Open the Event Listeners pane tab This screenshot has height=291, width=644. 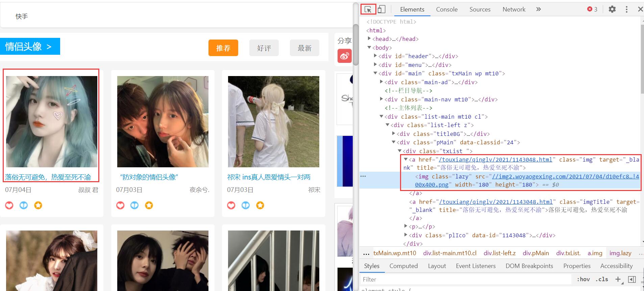476,266
